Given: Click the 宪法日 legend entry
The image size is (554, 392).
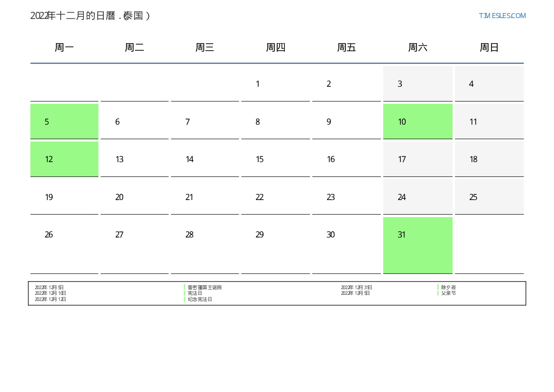Looking at the screenshot, I should point(195,293).
